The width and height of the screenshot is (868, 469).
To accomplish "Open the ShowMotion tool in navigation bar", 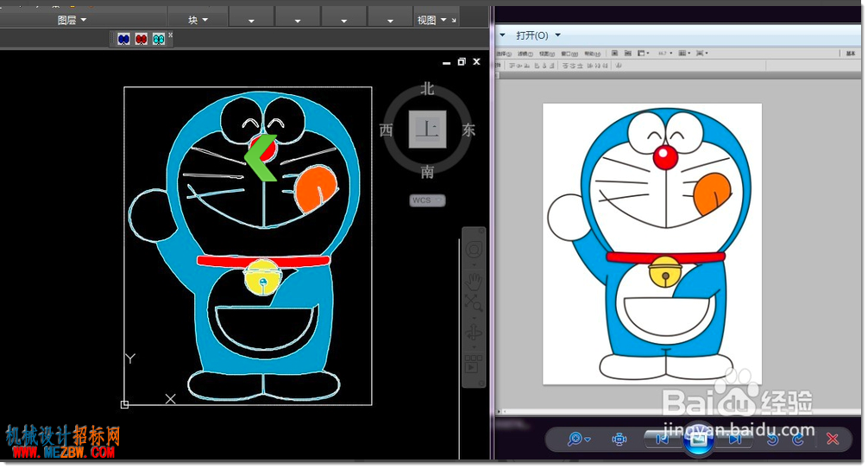I will (x=472, y=364).
